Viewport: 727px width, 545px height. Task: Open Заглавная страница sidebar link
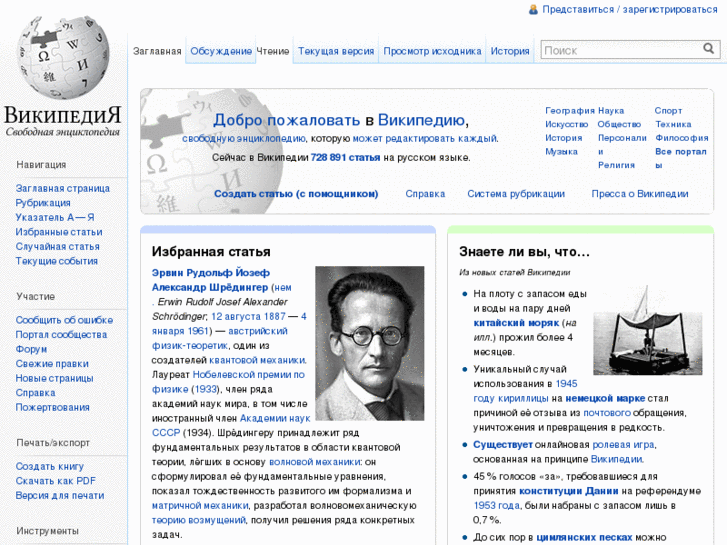pyautogui.click(x=63, y=188)
